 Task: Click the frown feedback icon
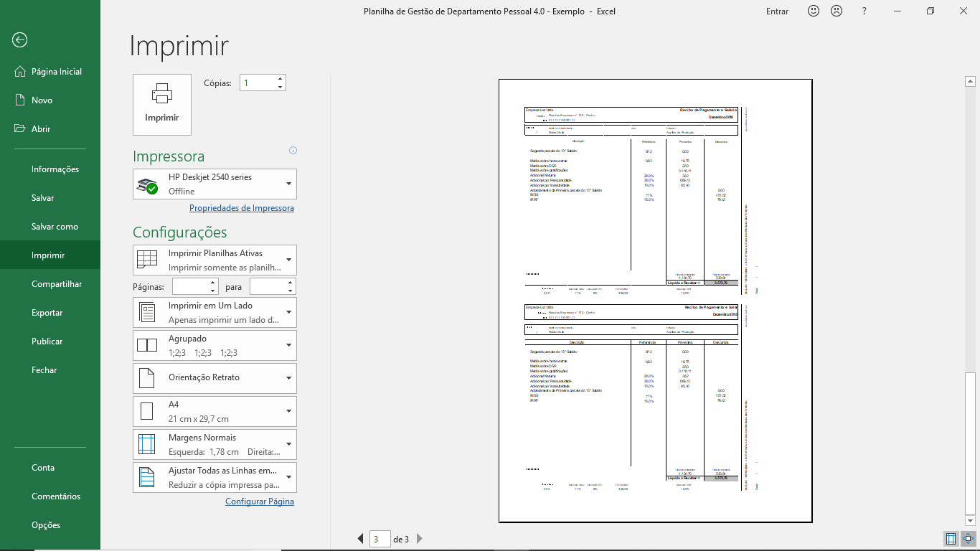(837, 11)
